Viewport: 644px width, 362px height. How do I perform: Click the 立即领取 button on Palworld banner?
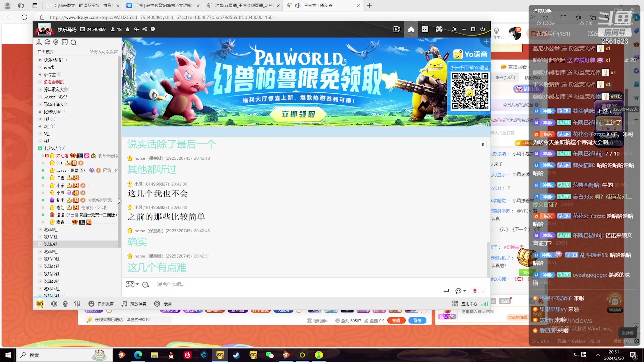coord(299,114)
